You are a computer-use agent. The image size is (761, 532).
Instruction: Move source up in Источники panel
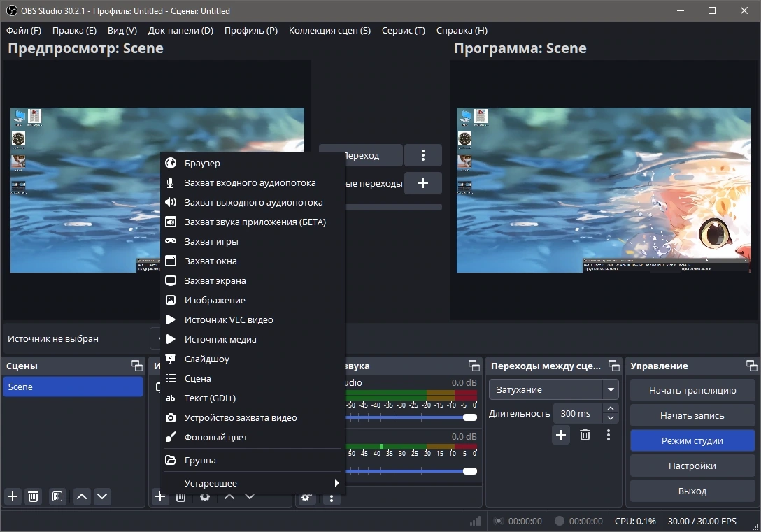click(x=229, y=496)
